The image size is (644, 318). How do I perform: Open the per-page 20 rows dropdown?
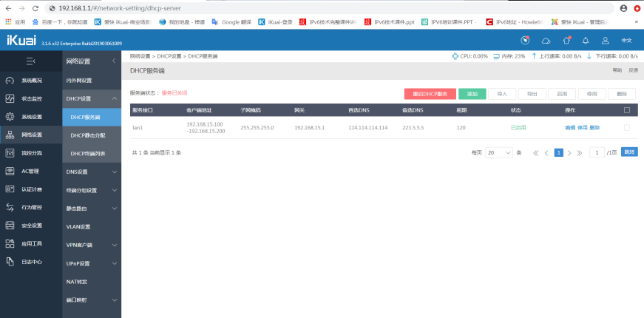coord(499,152)
